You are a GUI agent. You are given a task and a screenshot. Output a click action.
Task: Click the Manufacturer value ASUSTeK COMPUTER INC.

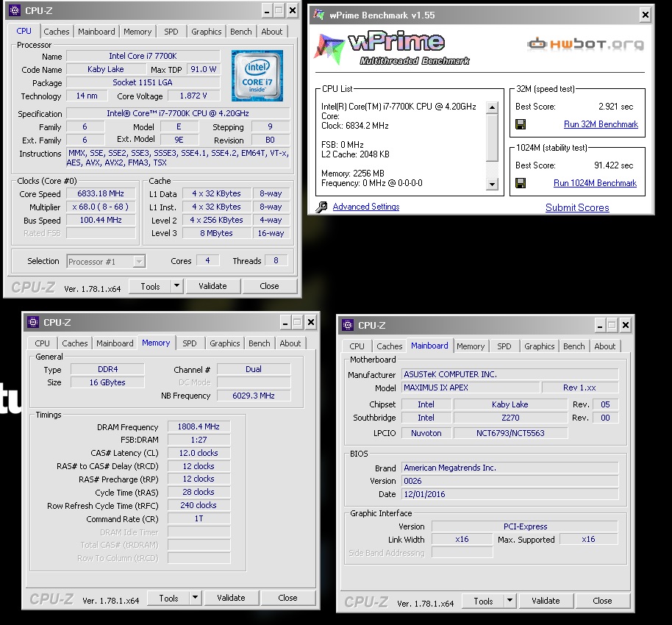(510, 374)
